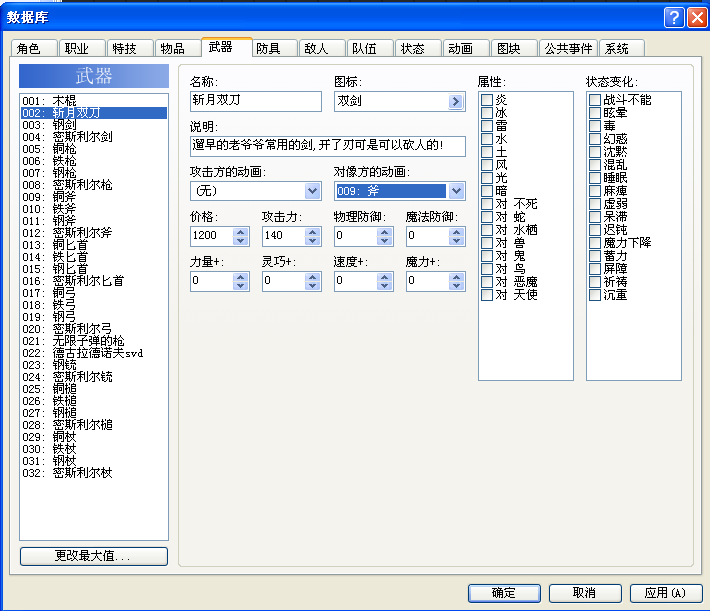
Task: Select weapon 017: 铜弓
Action: click(x=94, y=293)
